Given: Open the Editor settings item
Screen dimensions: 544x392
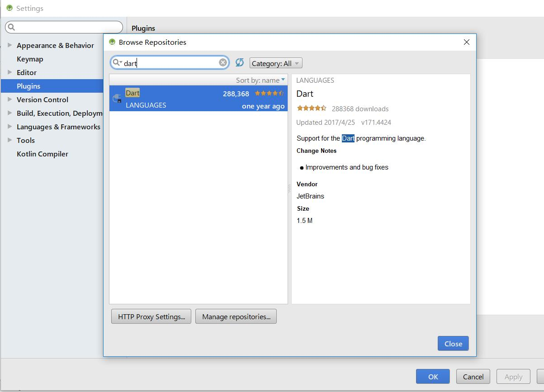Looking at the screenshot, I should 27,72.
